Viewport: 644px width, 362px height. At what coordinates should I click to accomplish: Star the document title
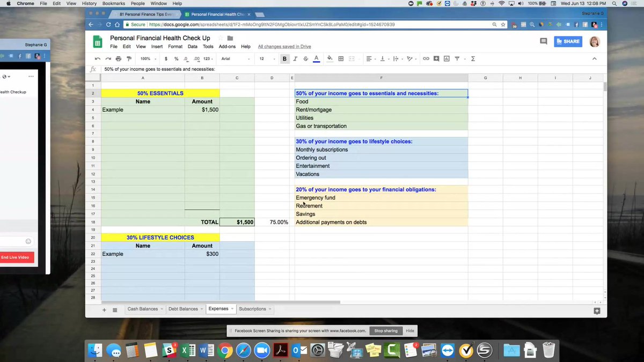pos(221,38)
